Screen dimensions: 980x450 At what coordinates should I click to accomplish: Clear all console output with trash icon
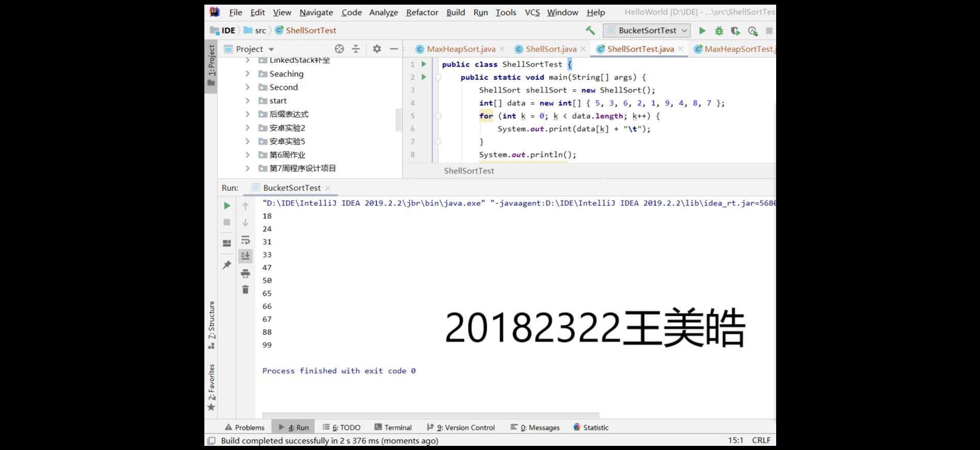[x=246, y=290]
